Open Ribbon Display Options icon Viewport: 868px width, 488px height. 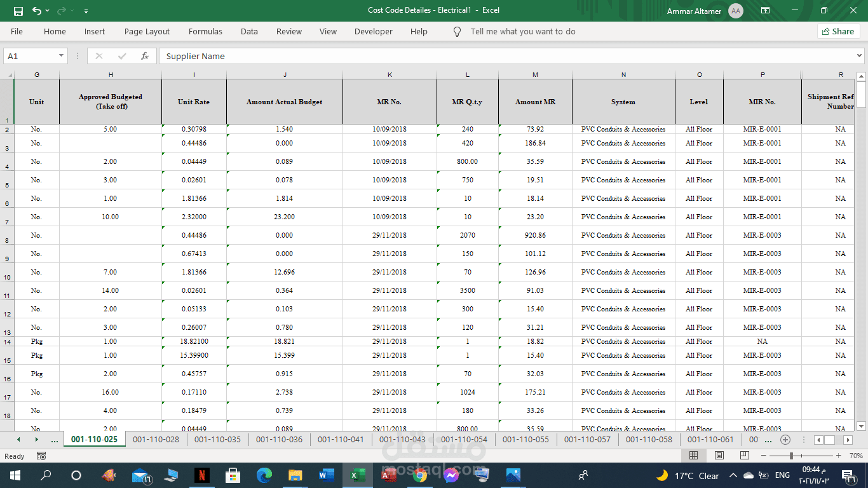click(x=765, y=11)
